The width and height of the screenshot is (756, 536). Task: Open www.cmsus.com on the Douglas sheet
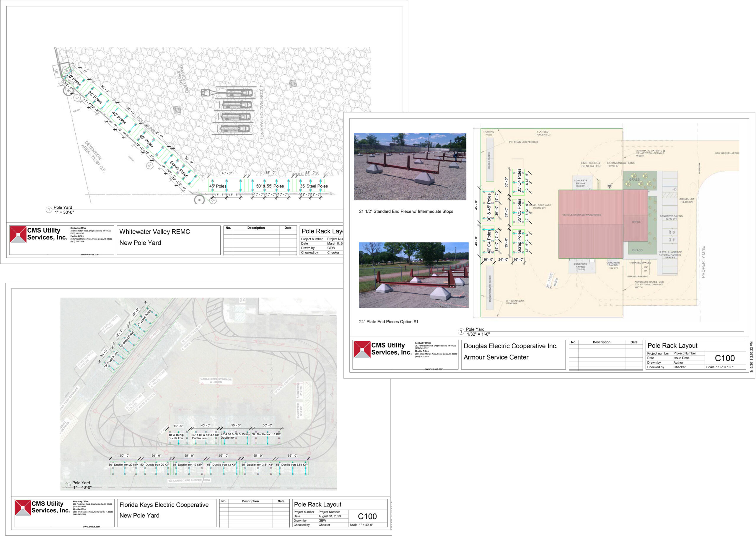[x=434, y=369]
